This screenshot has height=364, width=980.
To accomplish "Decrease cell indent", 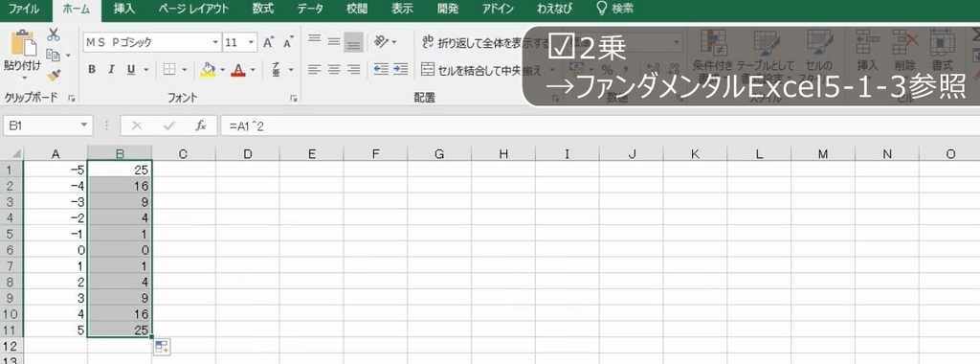I will pos(381,69).
